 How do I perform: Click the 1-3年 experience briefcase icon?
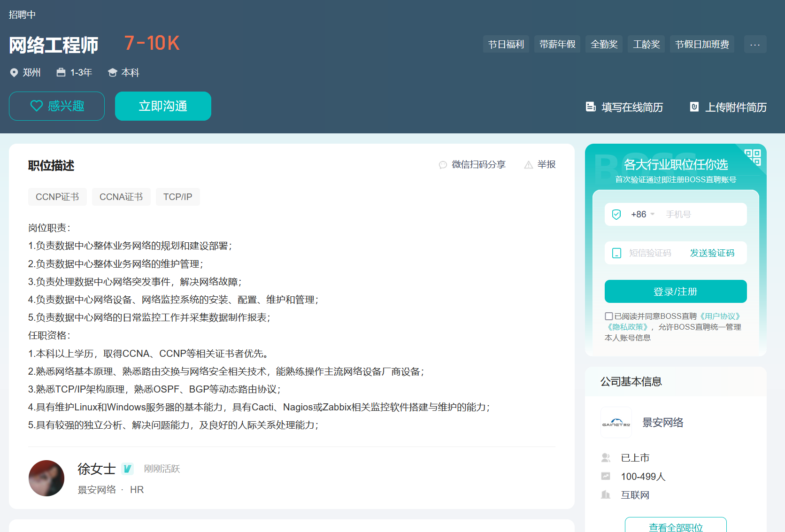click(61, 72)
